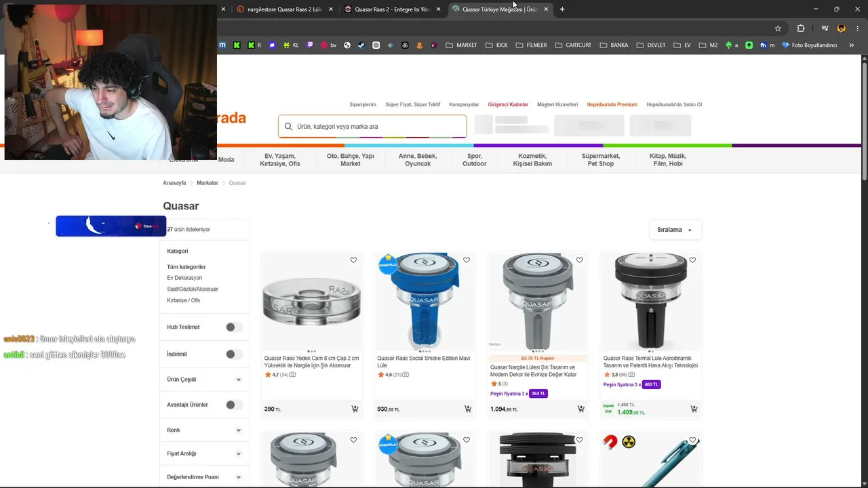
Task: Open the FİLMLER bookmarks folder
Action: (x=531, y=45)
